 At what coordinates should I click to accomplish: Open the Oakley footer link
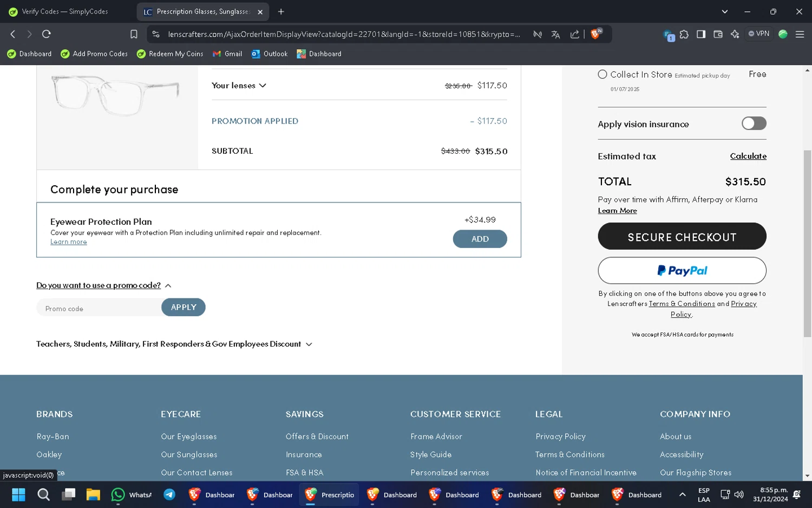click(x=49, y=454)
